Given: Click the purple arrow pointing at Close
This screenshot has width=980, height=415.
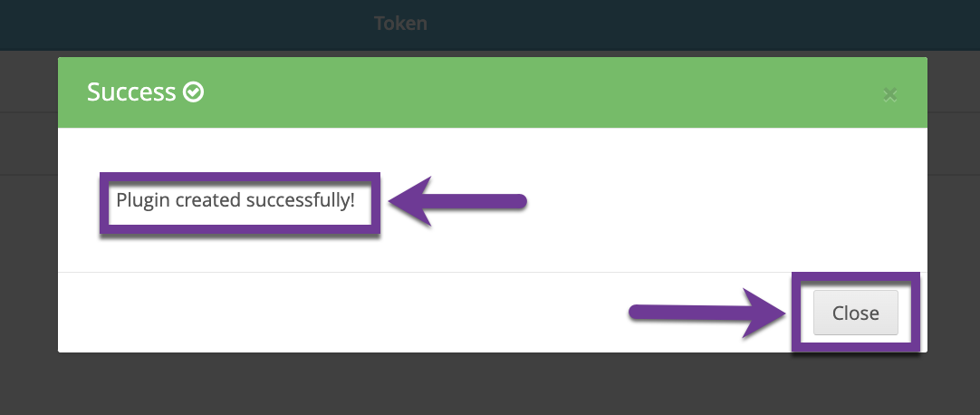Looking at the screenshot, I should click(706, 313).
